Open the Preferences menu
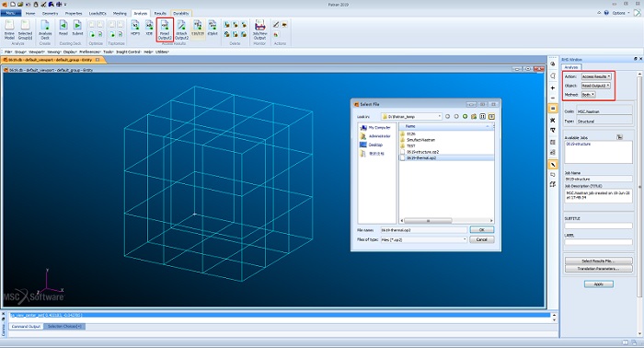This screenshot has width=644, height=348. 89,52
